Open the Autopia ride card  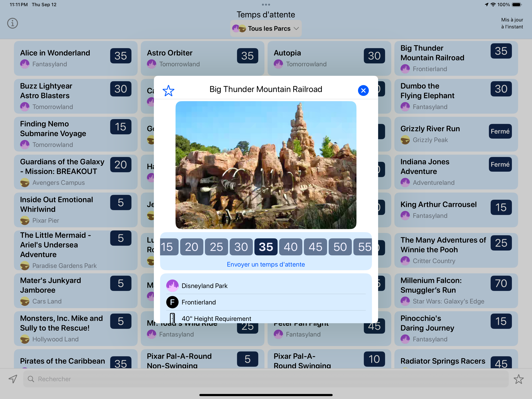pos(329,58)
